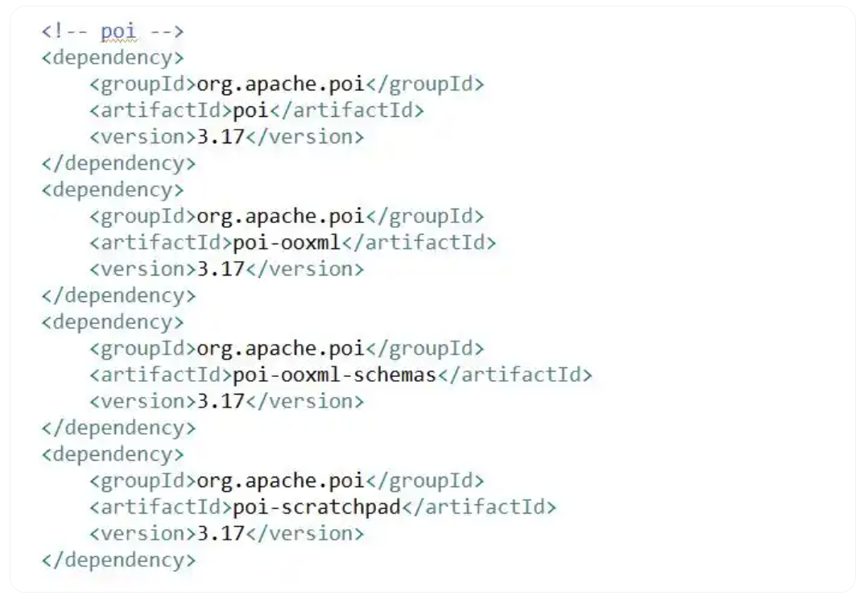Click the poi-ooxml dependency's version 3.17
Image resolution: width=868 pixels, height=604 pixels.
221,269
